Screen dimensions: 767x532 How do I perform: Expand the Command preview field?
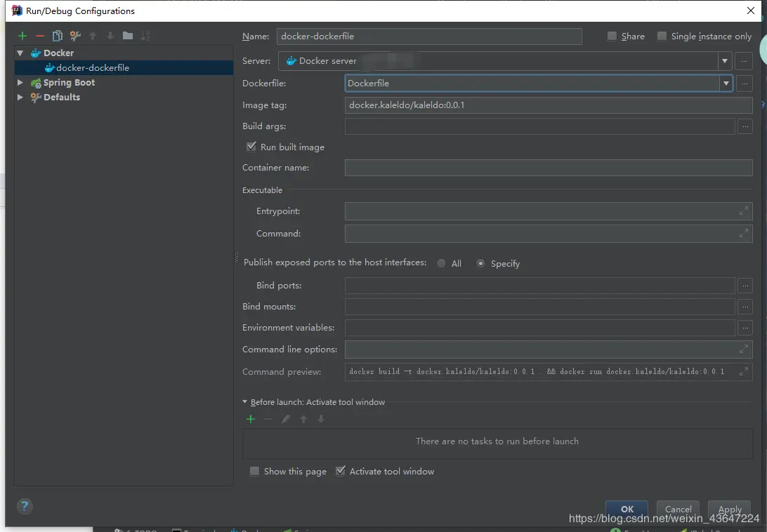743,372
